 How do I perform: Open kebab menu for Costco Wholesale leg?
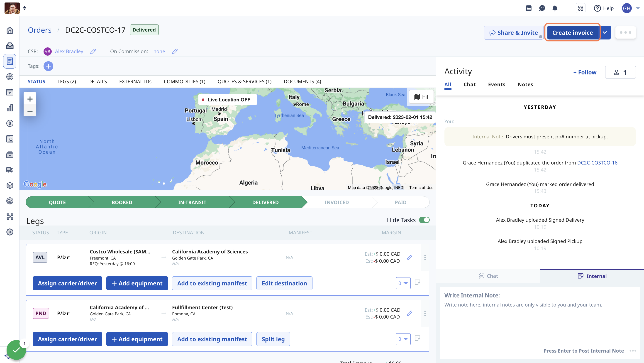pos(425,258)
